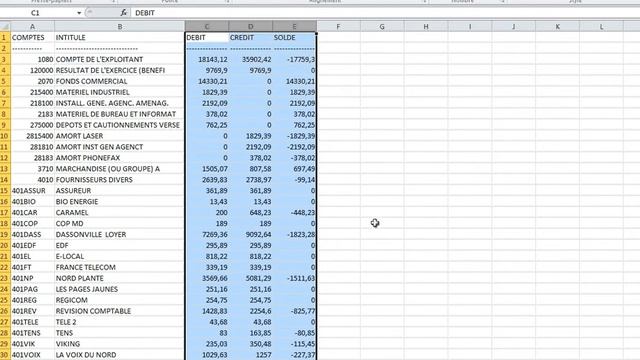
Task: Select column L header
Action: [601, 27]
